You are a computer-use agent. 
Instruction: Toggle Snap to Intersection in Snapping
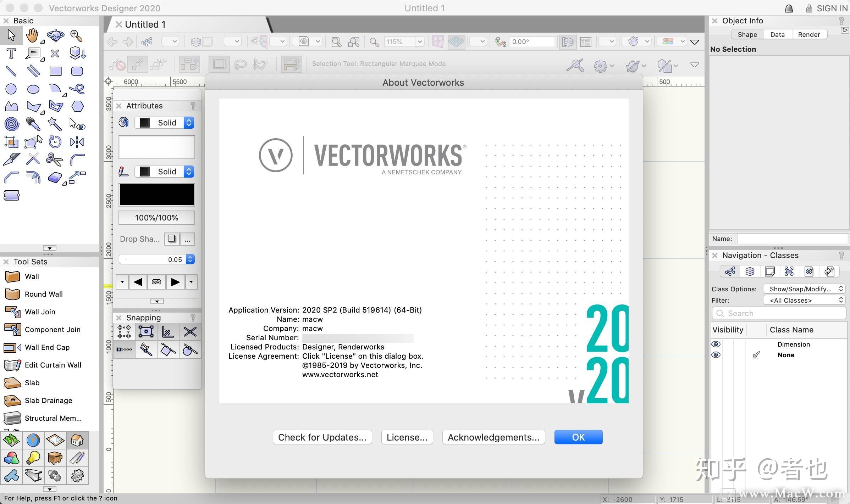pos(190,332)
